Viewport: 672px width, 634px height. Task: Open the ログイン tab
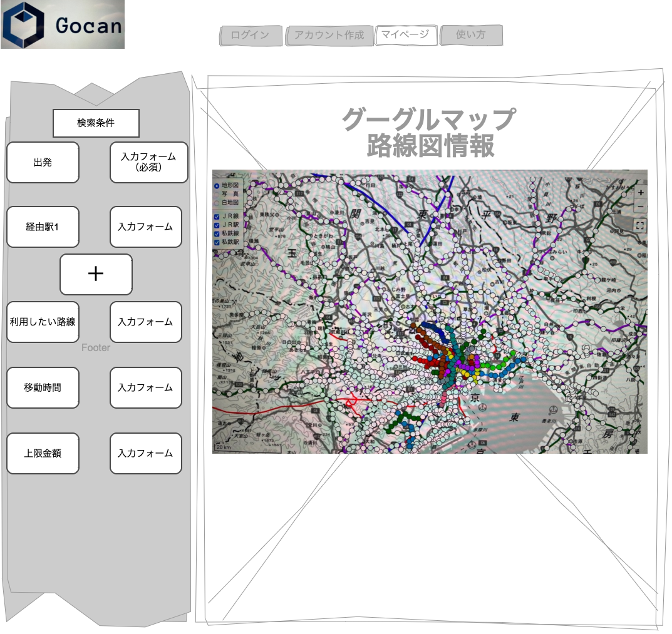249,36
